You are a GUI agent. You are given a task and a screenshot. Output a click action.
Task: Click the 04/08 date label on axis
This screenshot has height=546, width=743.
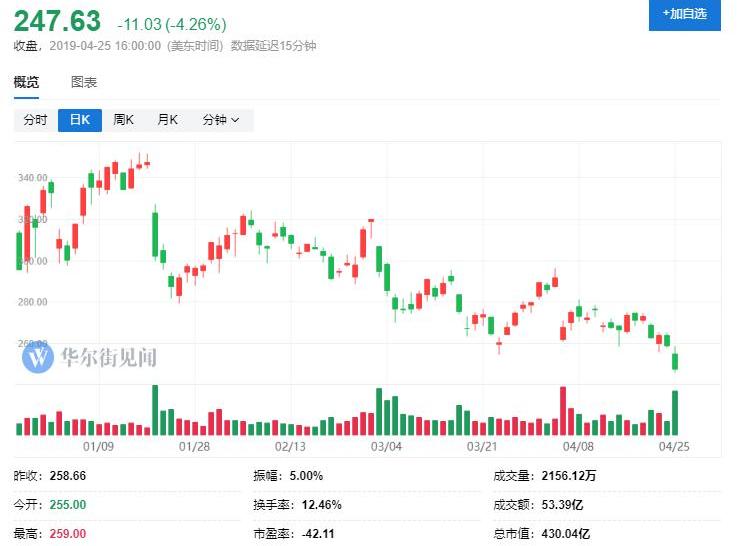click(578, 447)
